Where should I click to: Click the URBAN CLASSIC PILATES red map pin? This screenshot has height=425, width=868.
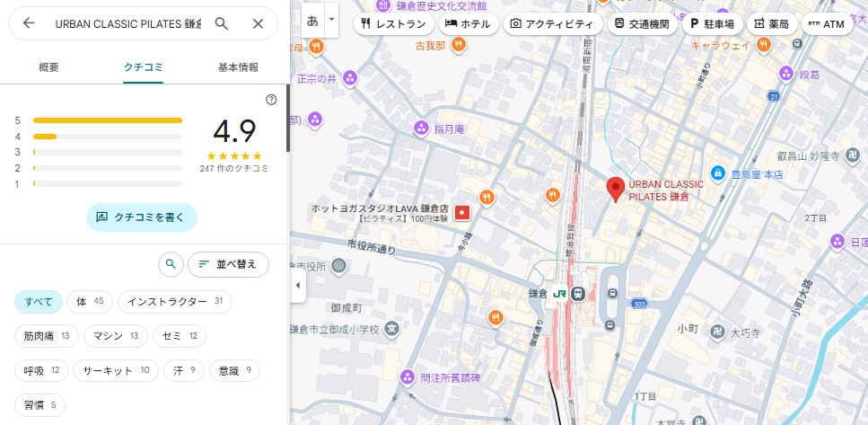coord(615,190)
